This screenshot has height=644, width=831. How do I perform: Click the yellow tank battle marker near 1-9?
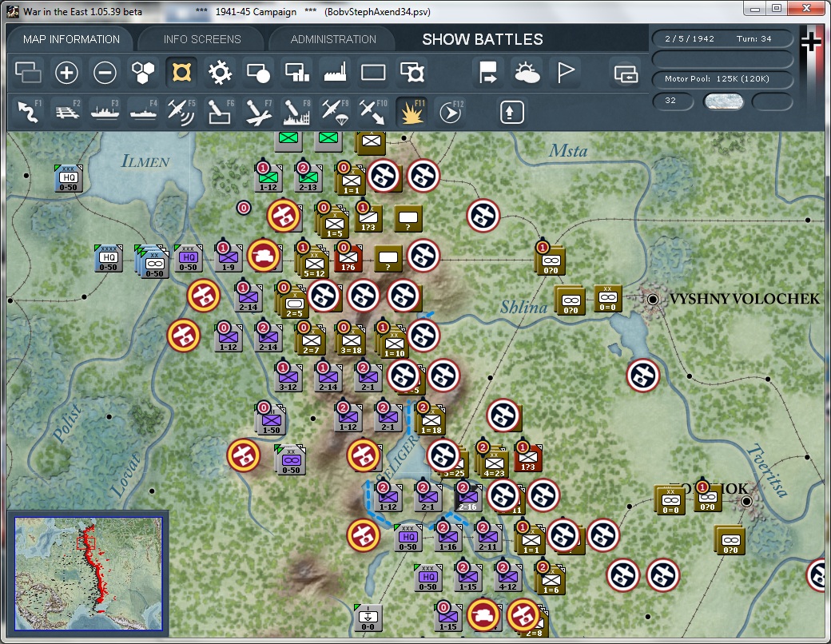point(264,256)
